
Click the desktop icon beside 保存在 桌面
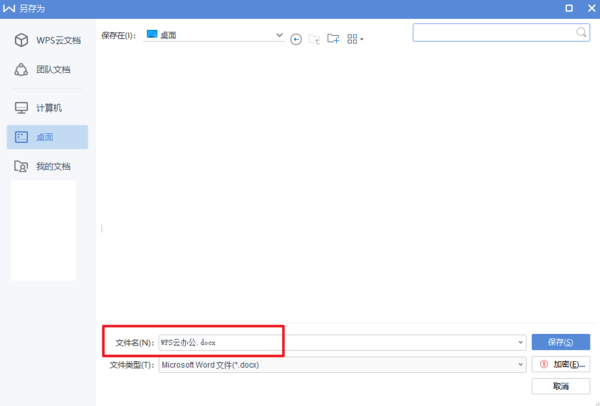152,34
